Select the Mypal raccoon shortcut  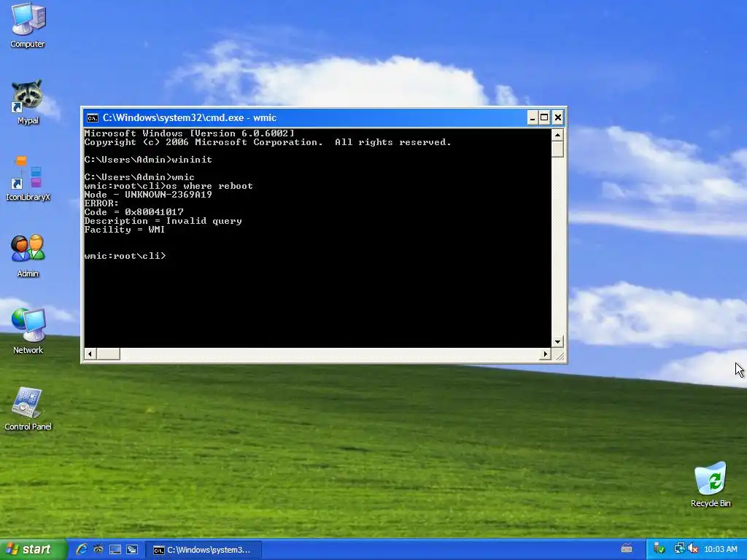tap(28, 102)
